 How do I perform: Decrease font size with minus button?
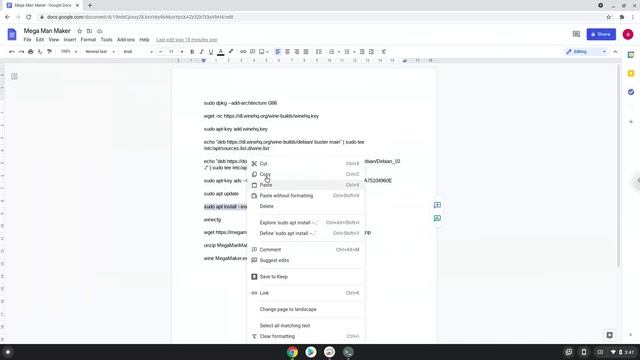(160, 52)
